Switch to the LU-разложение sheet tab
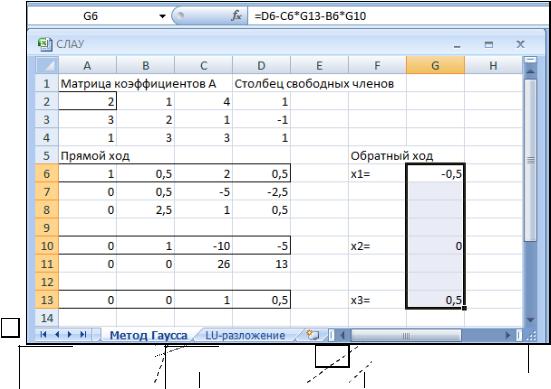Viewport: 551px width, 389px height. click(x=245, y=335)
